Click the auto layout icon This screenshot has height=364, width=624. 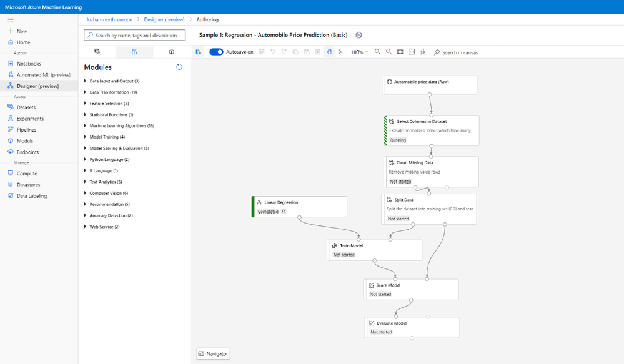(x=423, y=52)
